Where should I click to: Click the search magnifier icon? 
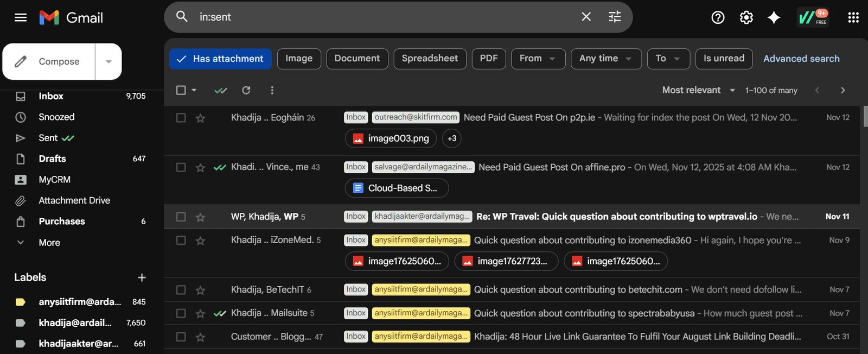[182, 17]
